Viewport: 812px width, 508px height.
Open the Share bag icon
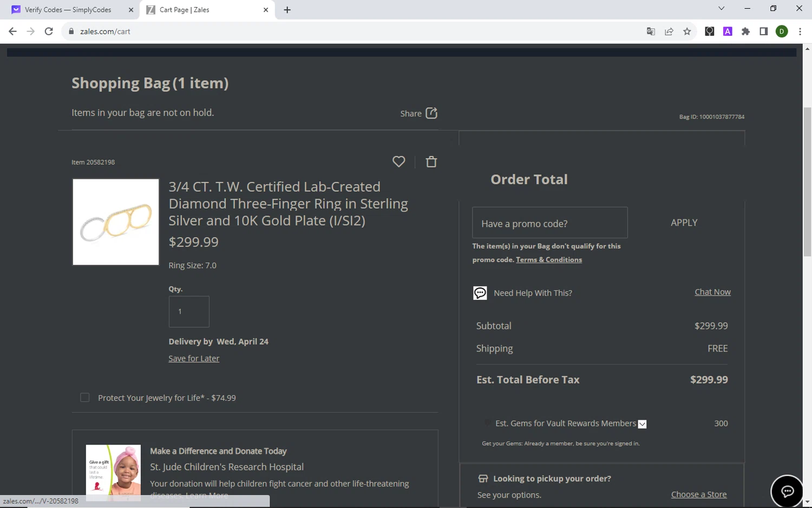pos(431,113)
